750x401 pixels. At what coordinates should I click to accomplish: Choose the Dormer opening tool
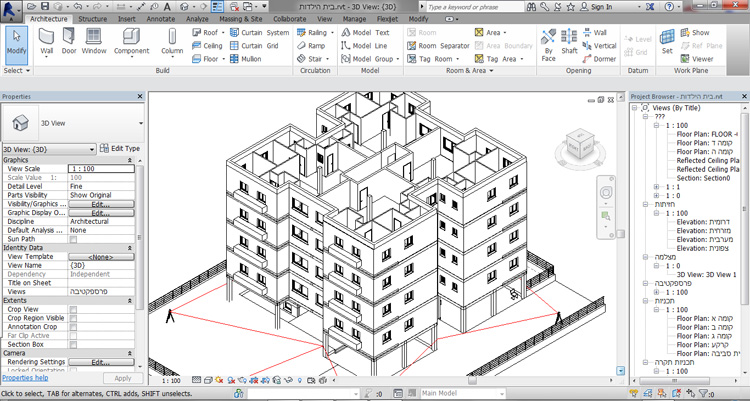pyautogui.click(x=600, y=59)
